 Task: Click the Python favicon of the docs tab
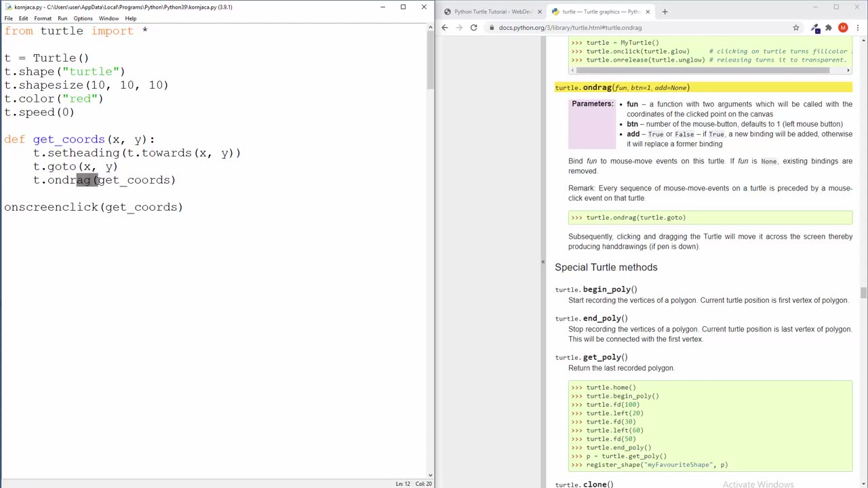pos(555,12)
